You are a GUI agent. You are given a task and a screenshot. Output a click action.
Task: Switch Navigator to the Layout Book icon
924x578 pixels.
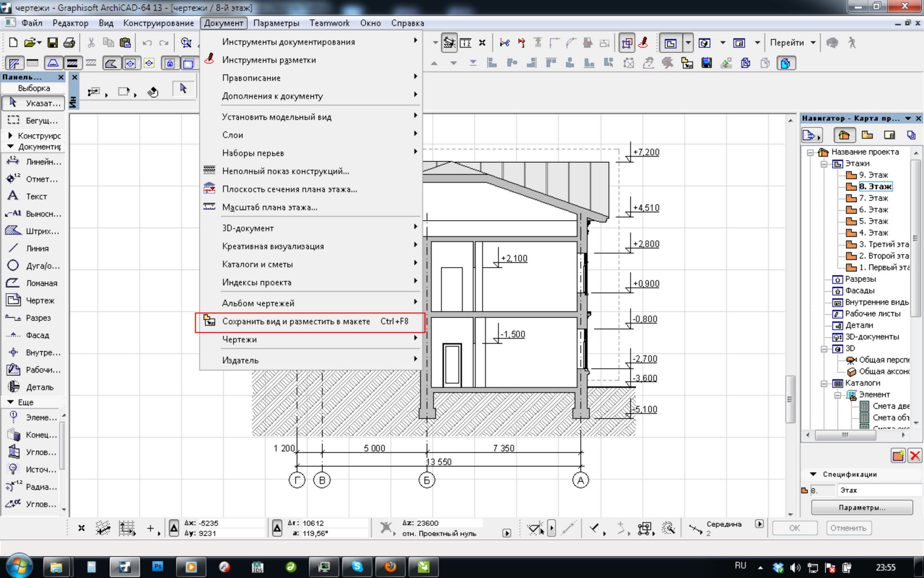pyautogui.click(x=889, y=135)
